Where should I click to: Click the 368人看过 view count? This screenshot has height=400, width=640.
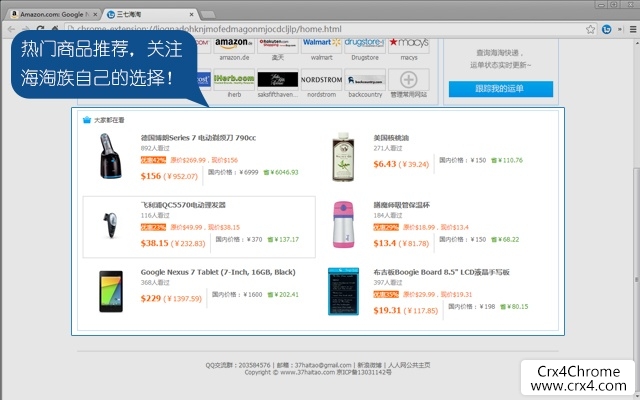tap(155, 282)
